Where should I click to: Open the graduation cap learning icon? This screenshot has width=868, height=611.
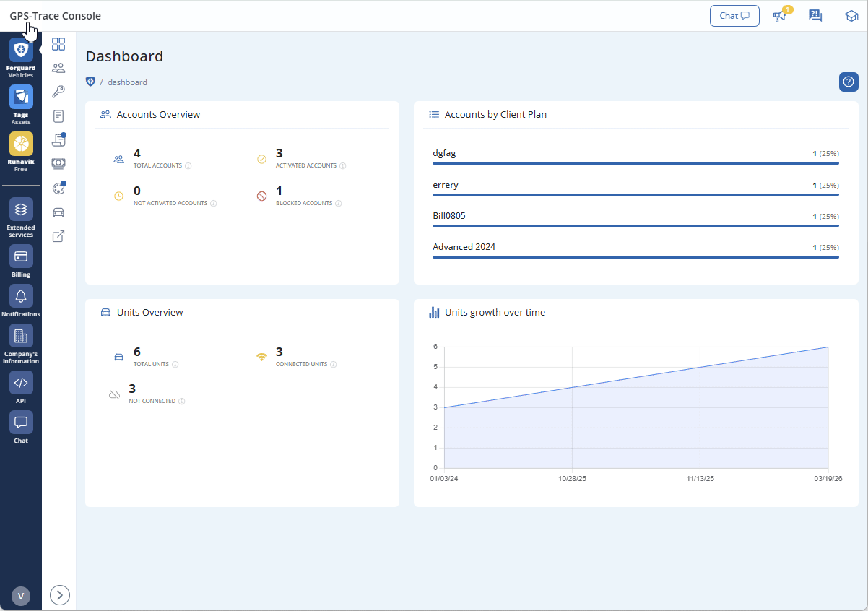[x=851, y=16]
